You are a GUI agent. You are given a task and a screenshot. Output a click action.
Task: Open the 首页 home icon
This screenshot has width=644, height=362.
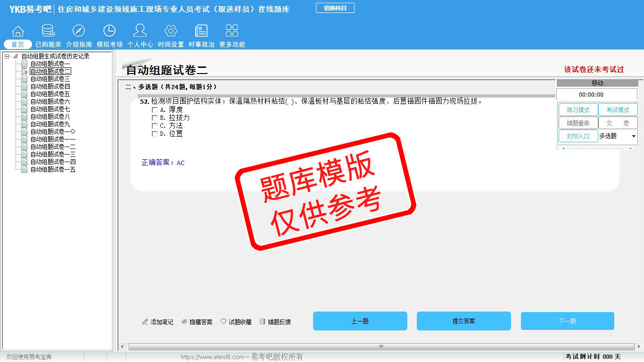coord(18,31)
